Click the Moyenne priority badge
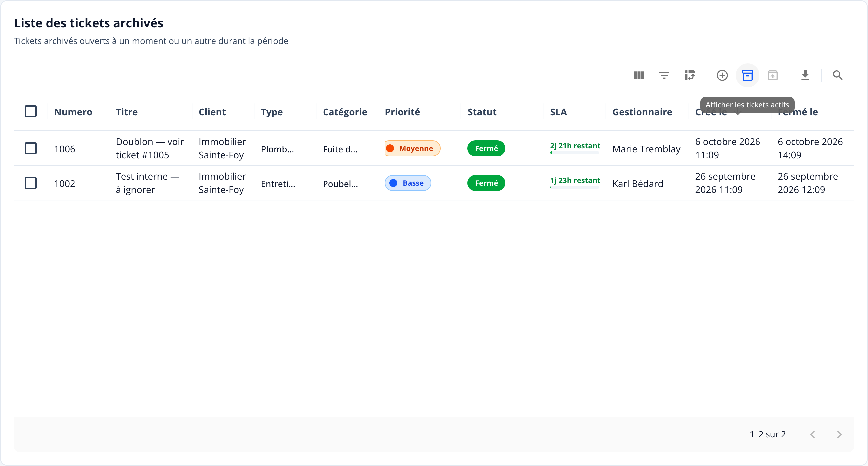This screenshot has width=868, height=466. pos(412,148)
